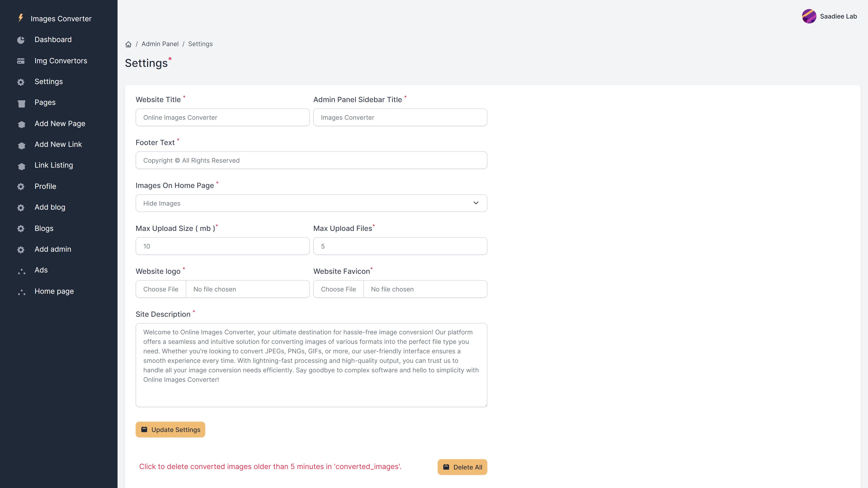Click the Add New Page sidebar icon

pyautogui.click(x=21, y=124)
